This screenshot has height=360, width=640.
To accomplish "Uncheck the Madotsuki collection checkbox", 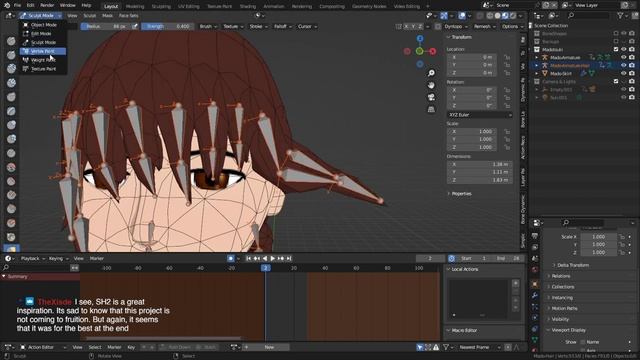I will 616,49.
